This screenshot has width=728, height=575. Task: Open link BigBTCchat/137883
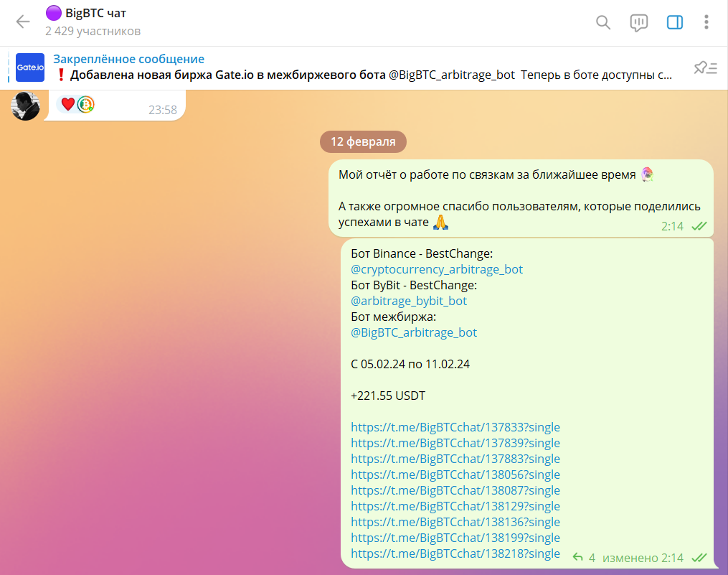tap(455, 459)
